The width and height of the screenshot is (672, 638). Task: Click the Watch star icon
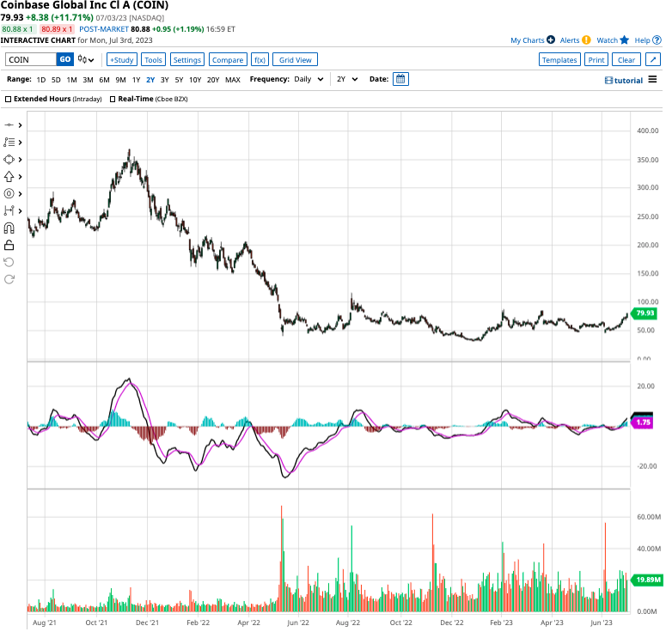coord(625,39)
